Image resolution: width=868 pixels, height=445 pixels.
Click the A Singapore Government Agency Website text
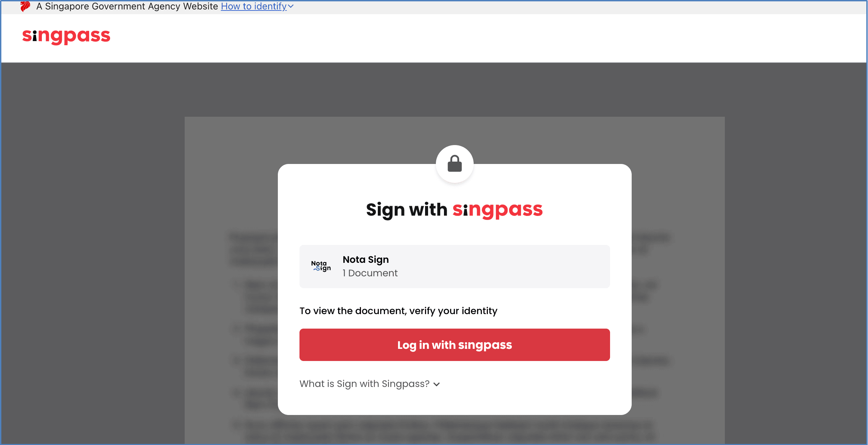tap(127, 6)
